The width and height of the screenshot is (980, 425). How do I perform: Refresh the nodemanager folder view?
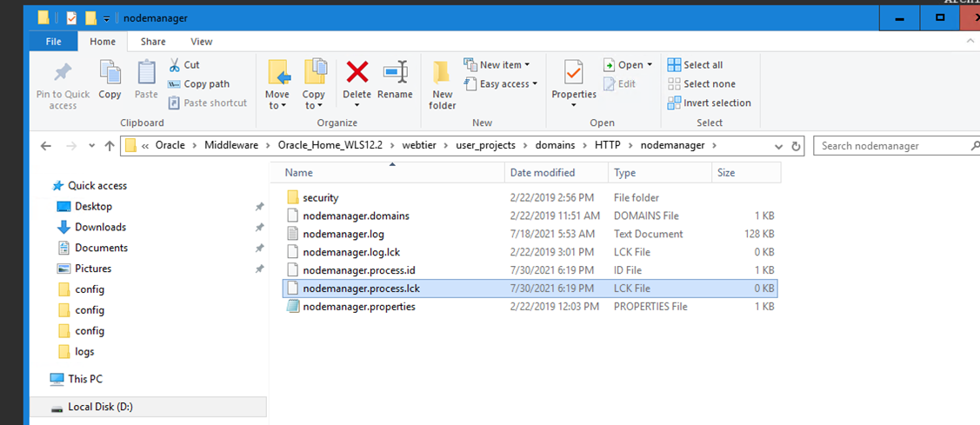click(796, 146)
